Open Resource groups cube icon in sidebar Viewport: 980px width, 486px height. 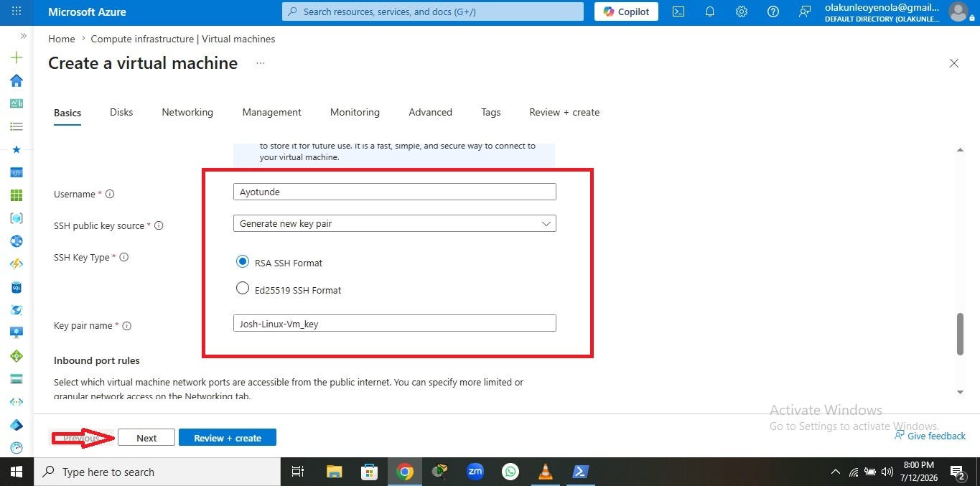click(x=17, y=218)
